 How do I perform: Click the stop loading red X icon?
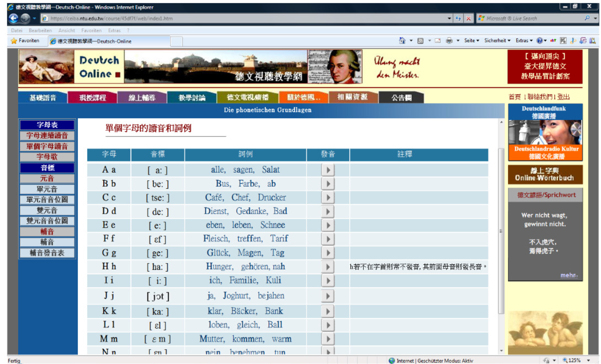point(468,18)
